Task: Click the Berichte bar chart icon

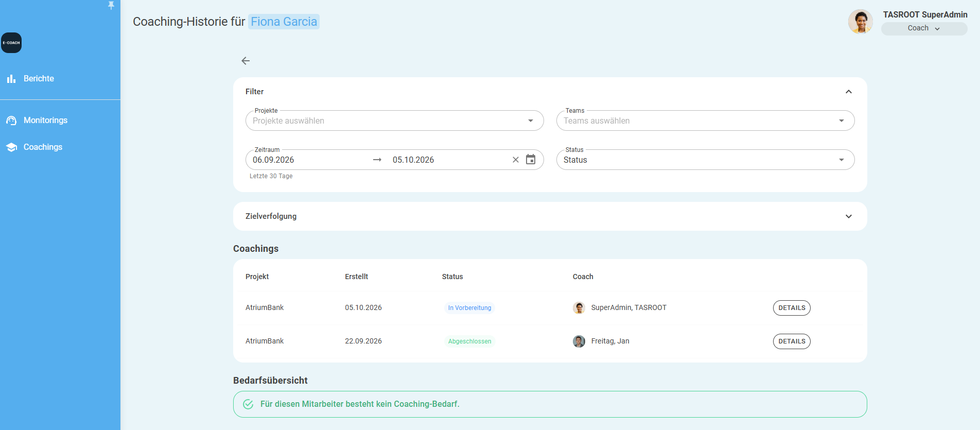Action: pyautogui.click(x=11, y=79)
